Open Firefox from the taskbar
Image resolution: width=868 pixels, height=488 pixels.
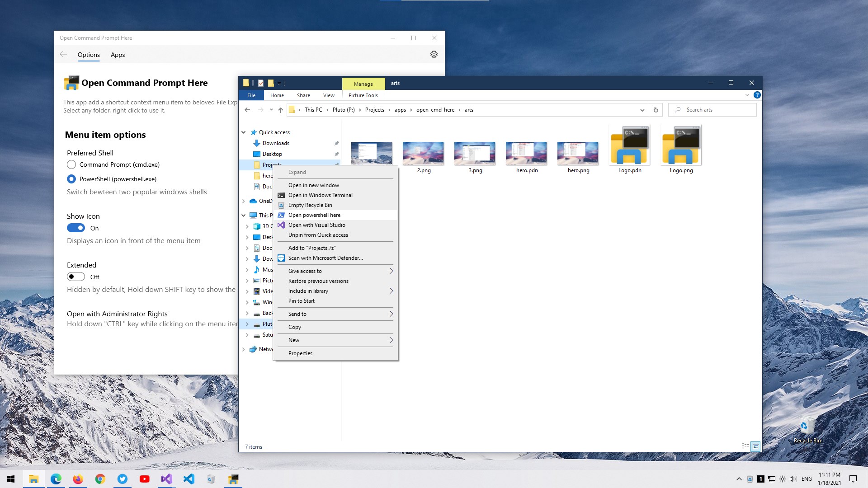tap(78, 479)
